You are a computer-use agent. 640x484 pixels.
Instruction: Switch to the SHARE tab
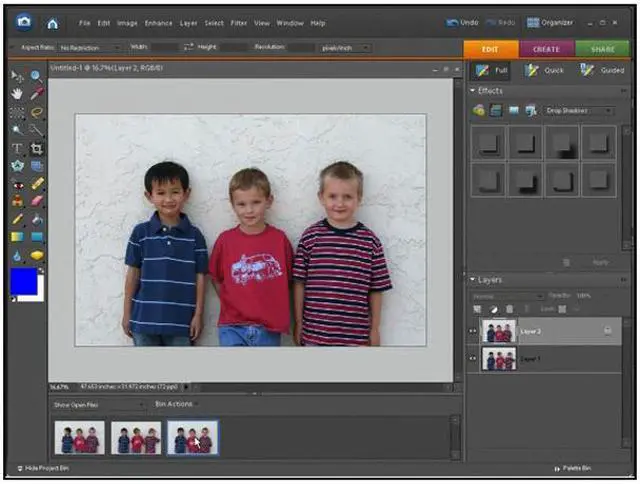[x=602, y=49]
